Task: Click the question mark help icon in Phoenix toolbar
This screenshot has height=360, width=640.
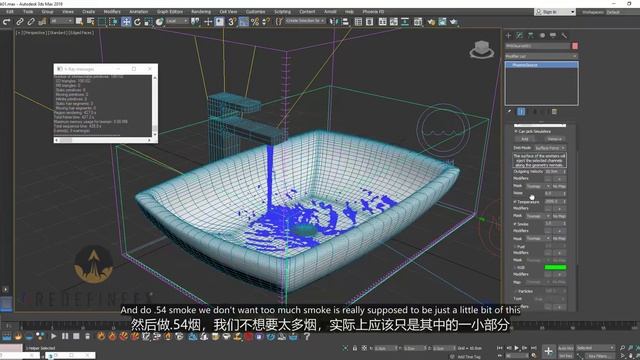Action: 307,336
